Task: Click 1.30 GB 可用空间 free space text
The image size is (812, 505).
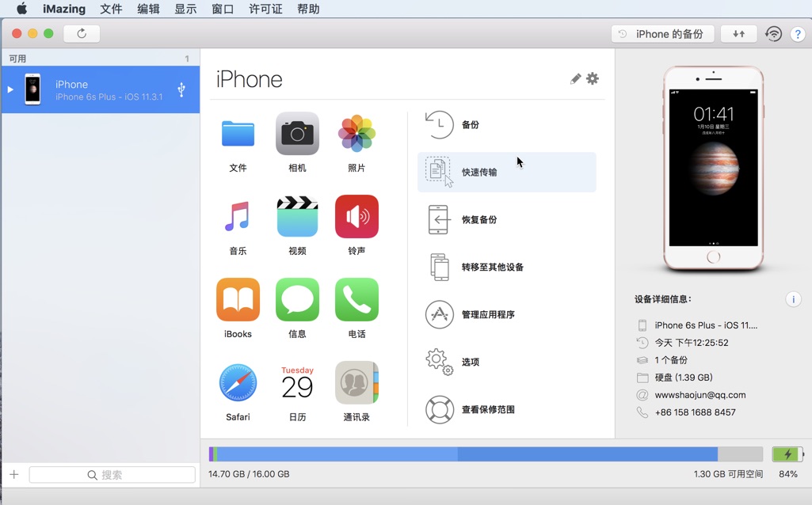Action: coord(728,474)
